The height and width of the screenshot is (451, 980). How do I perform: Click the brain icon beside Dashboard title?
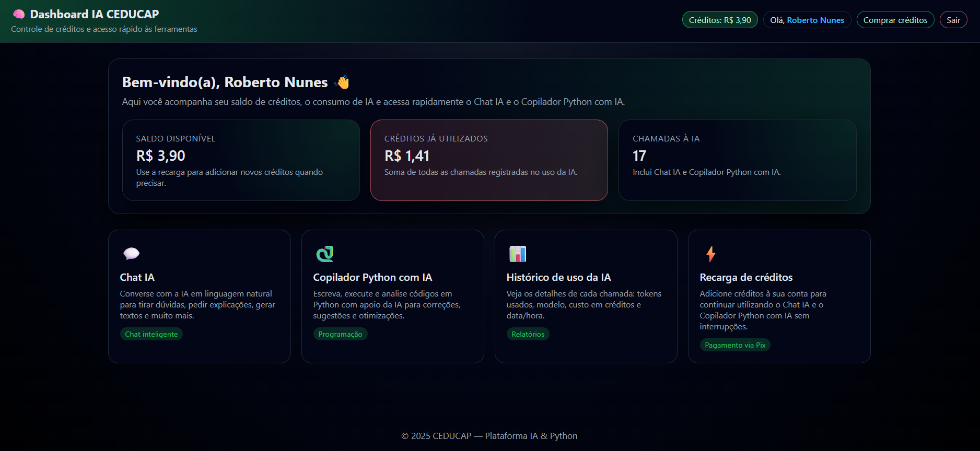(x=19, y=14)
